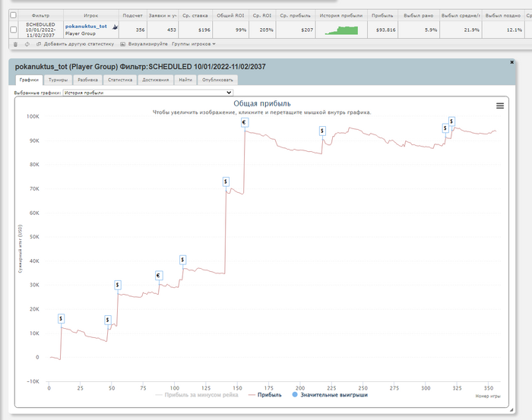Open the 'Опубликовать' tab
Screen dimensions: 532x420
[217, 80]
